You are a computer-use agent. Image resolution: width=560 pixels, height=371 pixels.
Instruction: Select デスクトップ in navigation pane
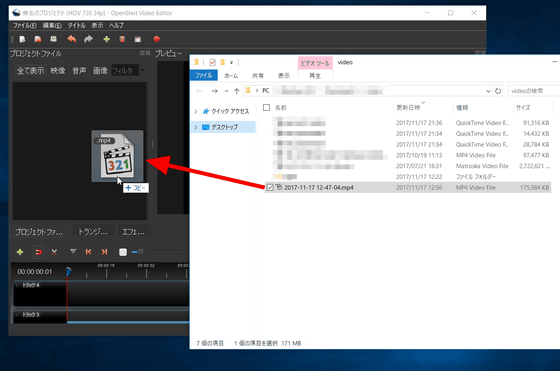tap(224, 127)
